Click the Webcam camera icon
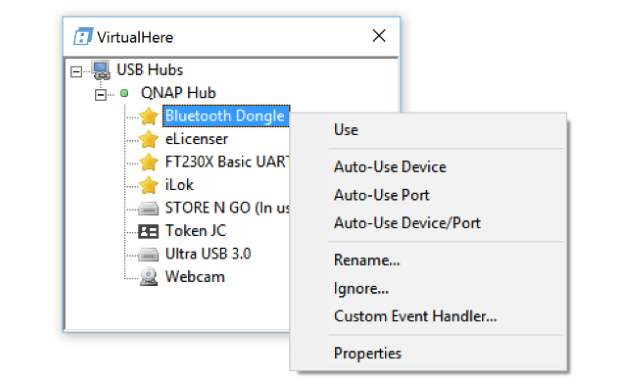Viewport: 627px width, 392px height. [x=149, y=276]
